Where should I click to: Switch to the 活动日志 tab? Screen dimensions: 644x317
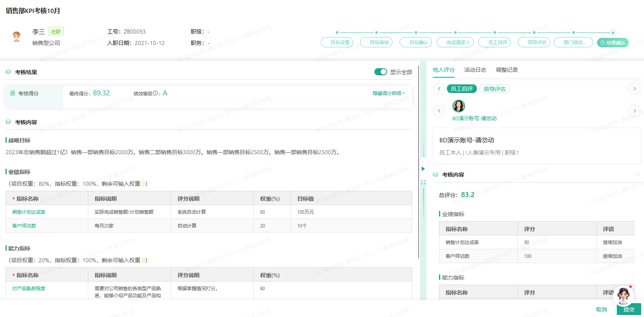click(x=475, y=70)
